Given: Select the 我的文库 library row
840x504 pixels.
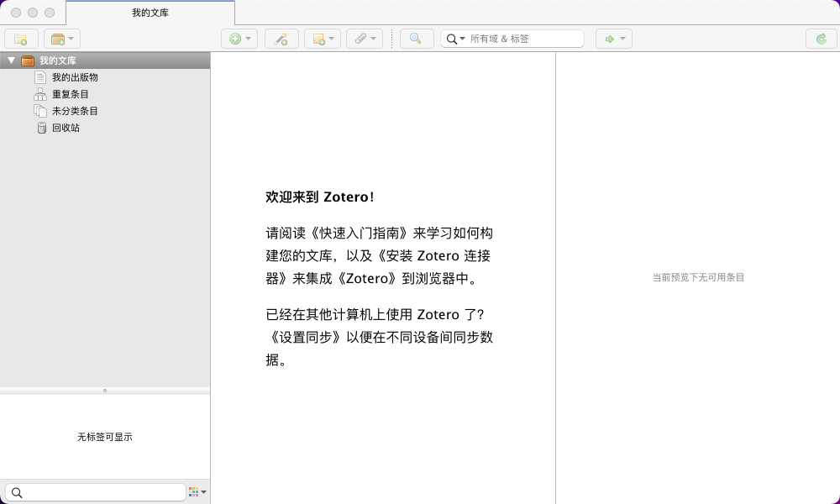Looking at the screenshot, I should [105, 60].
